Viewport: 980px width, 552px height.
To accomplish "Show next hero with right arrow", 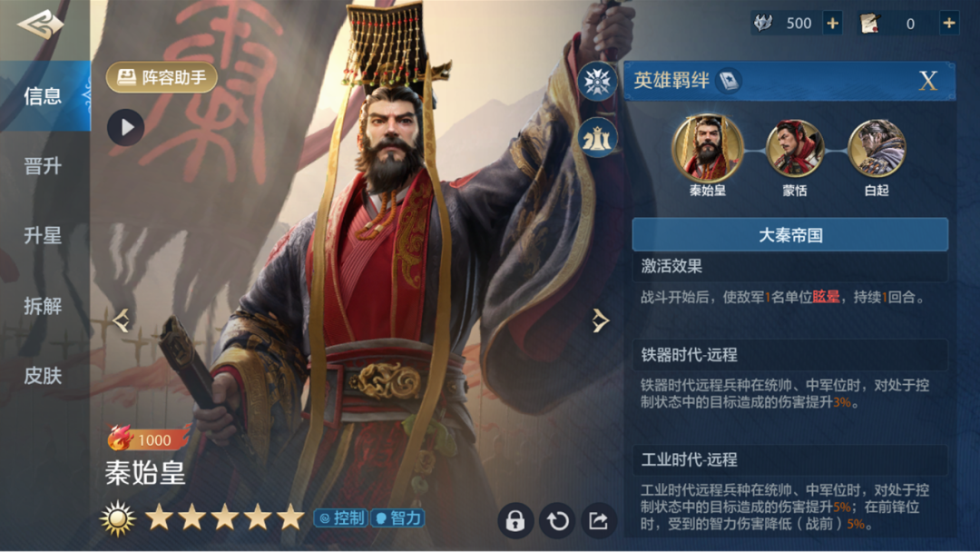I will [600, 320].
